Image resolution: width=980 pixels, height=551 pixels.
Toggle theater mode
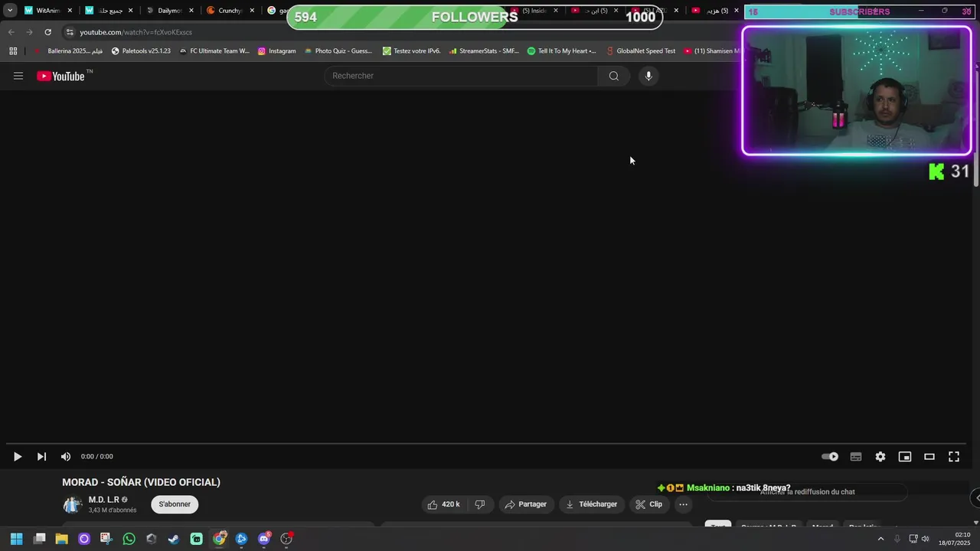click(929, 457)
